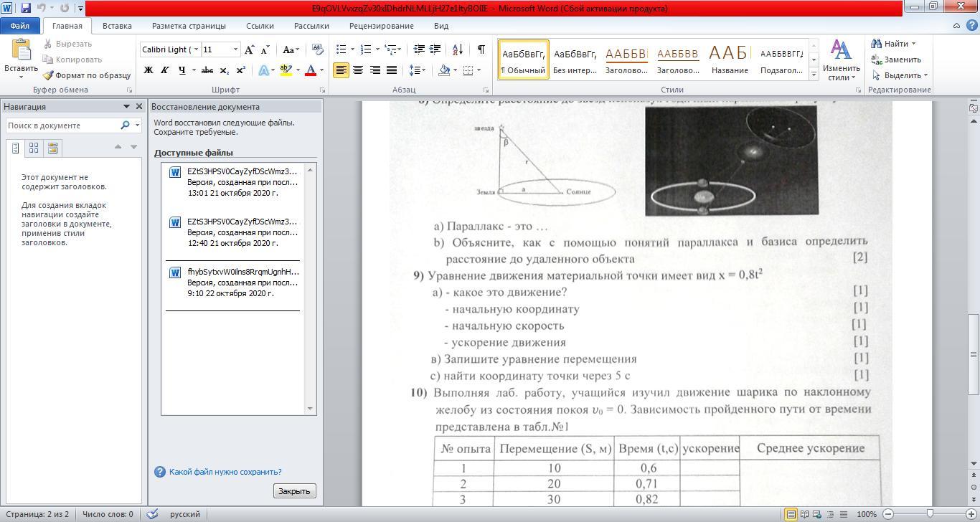Click the Increase indent icon
Screen dimensions: 980x522
tap(435, 49)
